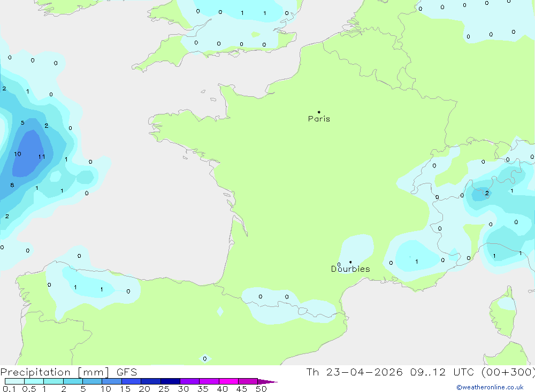Click the 10-15 mm blue legend swatch
The image size is (535, 392).
pyautogui.click(x=112, y=381)
